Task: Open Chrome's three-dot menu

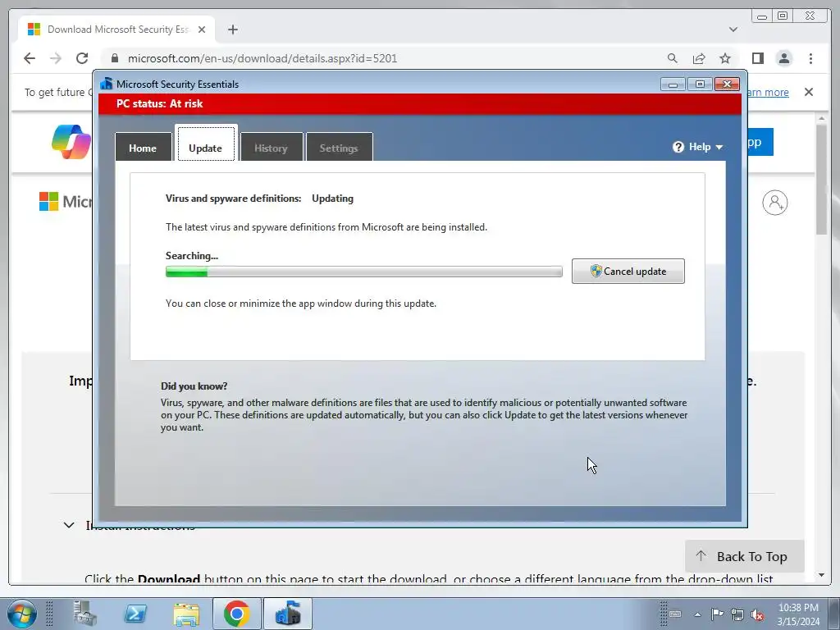Action: click(810, 58)
